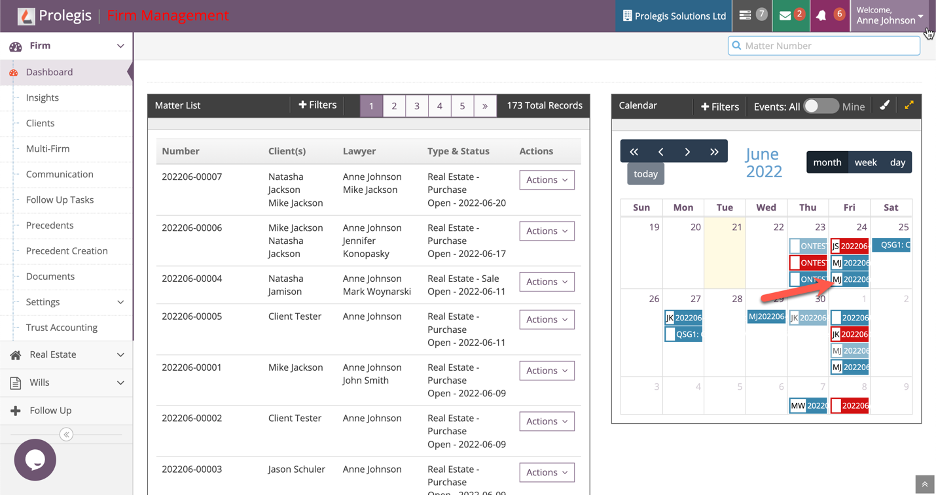The image size is (936, 496).
Task: Go to page 3 of the Matter List
Action: point(417,106)
